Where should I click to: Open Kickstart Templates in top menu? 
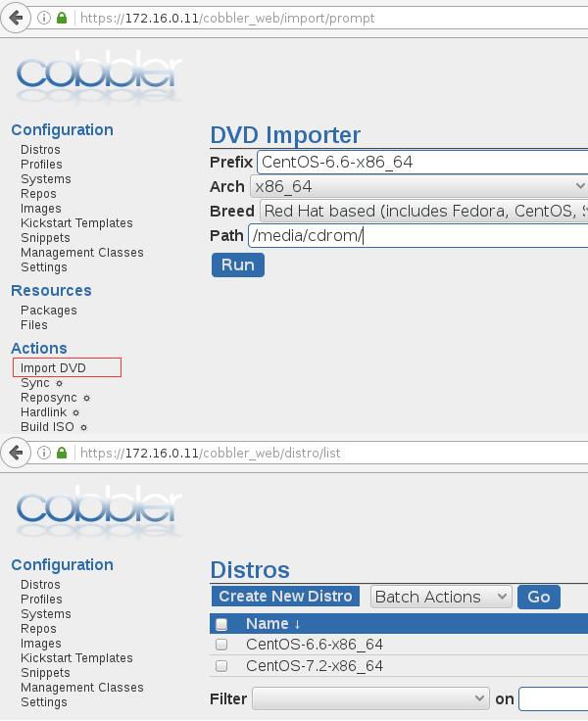76,223
